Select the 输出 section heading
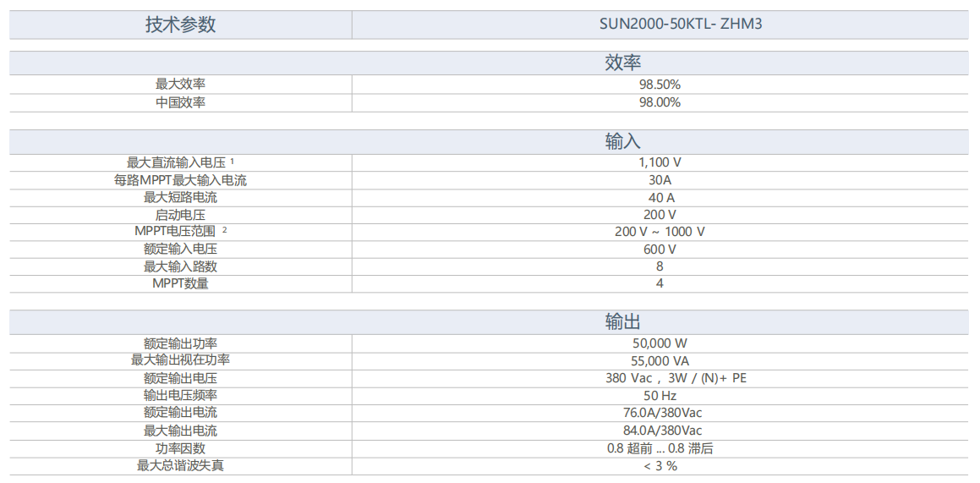Viewport: 980px width, 483px height. point(623,321)
